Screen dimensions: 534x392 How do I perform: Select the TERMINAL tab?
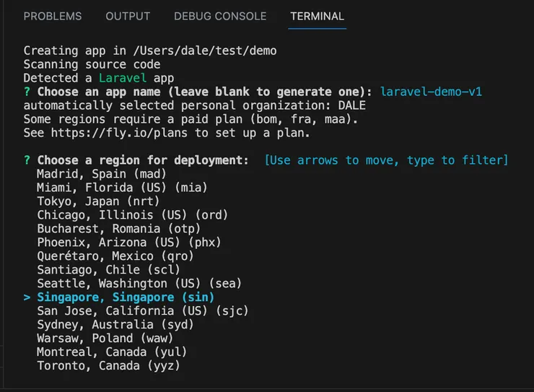click(317, 16)
